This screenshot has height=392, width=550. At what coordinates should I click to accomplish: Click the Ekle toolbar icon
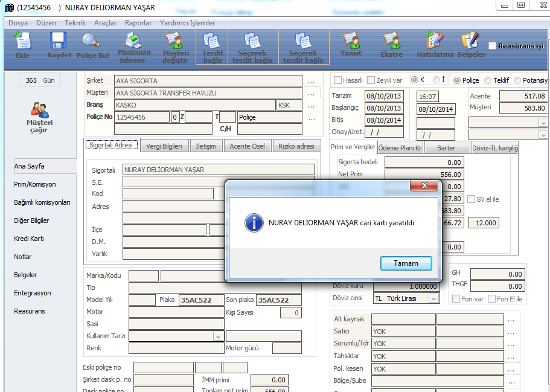click(x=22, y=45)
